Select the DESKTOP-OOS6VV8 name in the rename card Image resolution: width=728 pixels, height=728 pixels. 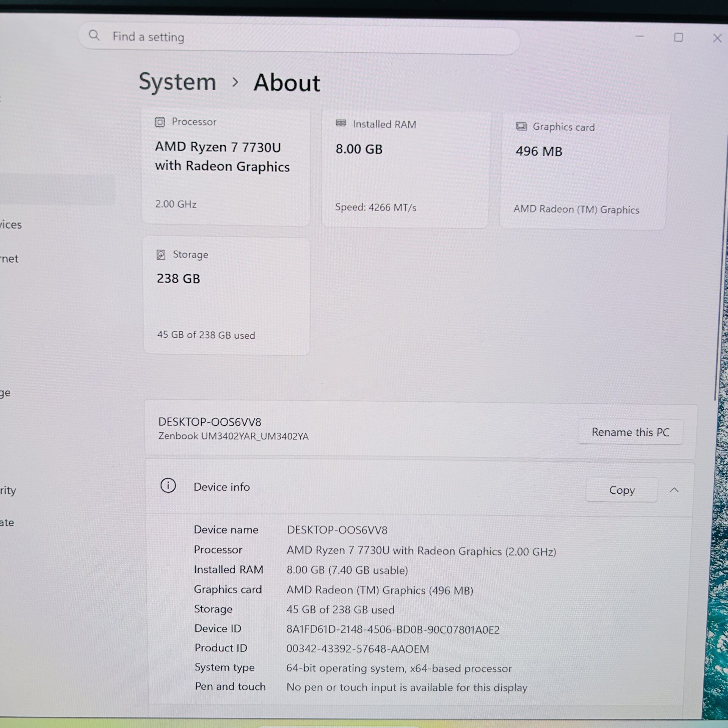[210, 422]
